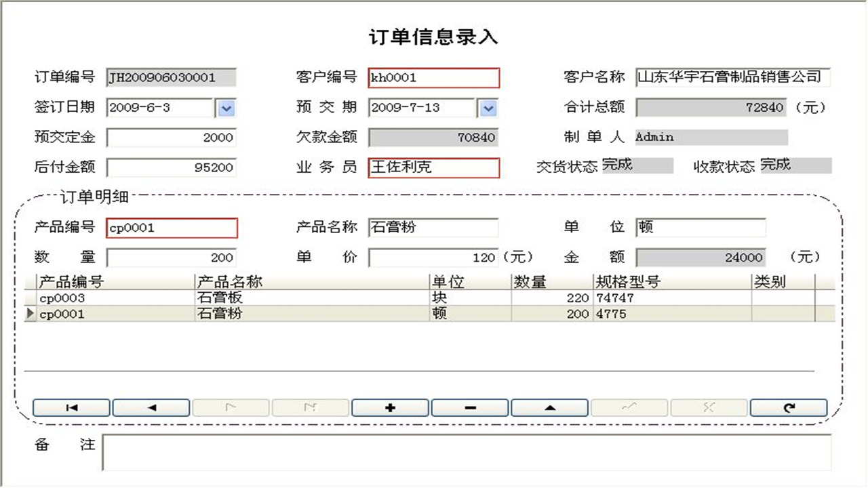The image size is (868, 488).
Task: Click the 数量 quantity input field
Action: point(170,258)
